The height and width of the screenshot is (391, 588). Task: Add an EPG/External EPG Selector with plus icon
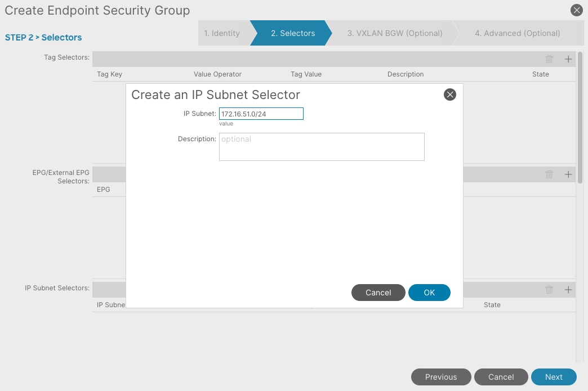coord(568,174)
